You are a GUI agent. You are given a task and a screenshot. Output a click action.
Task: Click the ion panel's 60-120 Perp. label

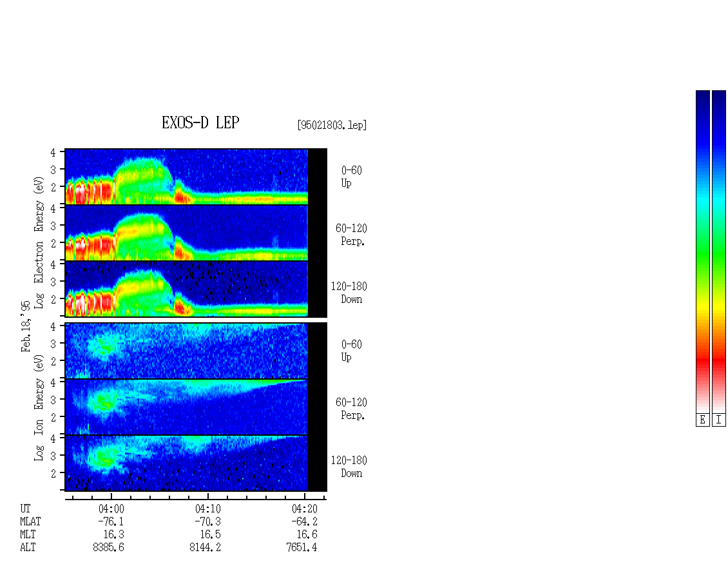351,409
